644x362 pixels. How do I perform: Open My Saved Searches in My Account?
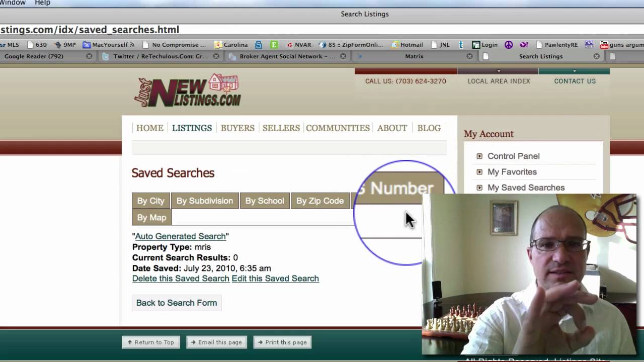tap(526, 188)
